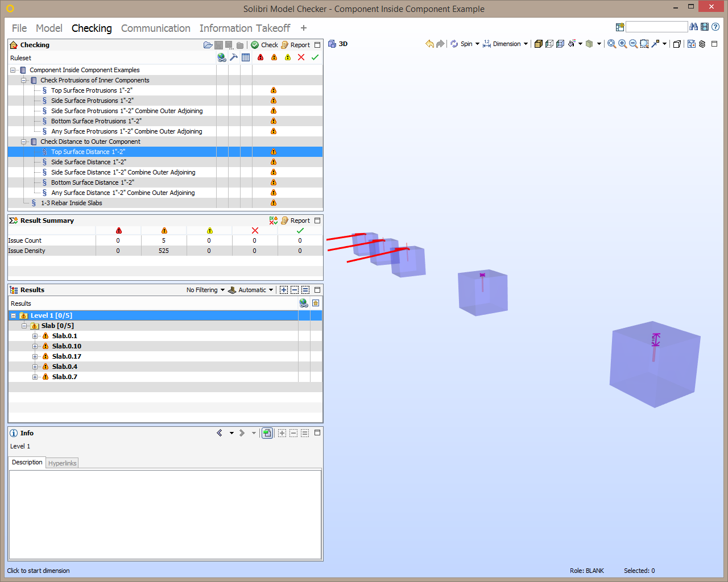Click orange moderate severity icon in Ruleset header
The height and width of the screenshot is (582, 728).
[274, 57]
